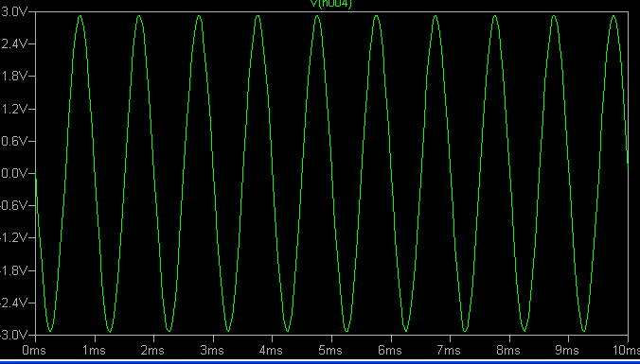Select the 2ms time axis label

point(152,350)
